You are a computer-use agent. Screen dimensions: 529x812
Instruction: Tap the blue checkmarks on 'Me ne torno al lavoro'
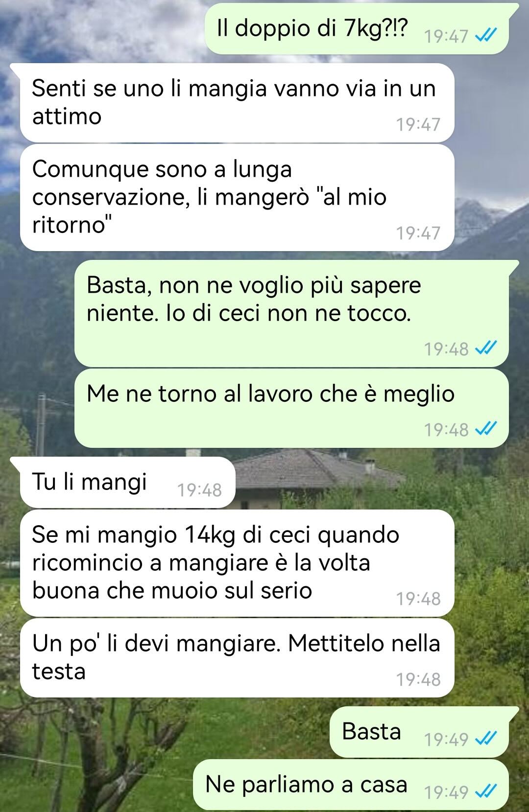[487, 429]
